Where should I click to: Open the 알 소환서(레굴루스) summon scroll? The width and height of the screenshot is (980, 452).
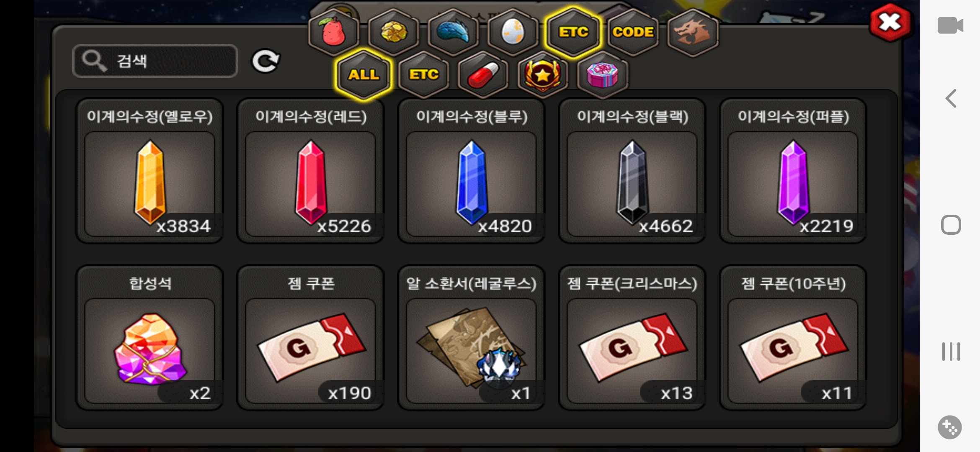[x=471, y=338]
